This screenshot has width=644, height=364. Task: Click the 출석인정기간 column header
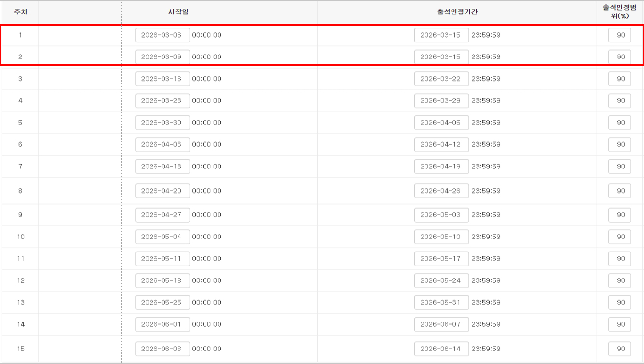(x=457, y=12)
